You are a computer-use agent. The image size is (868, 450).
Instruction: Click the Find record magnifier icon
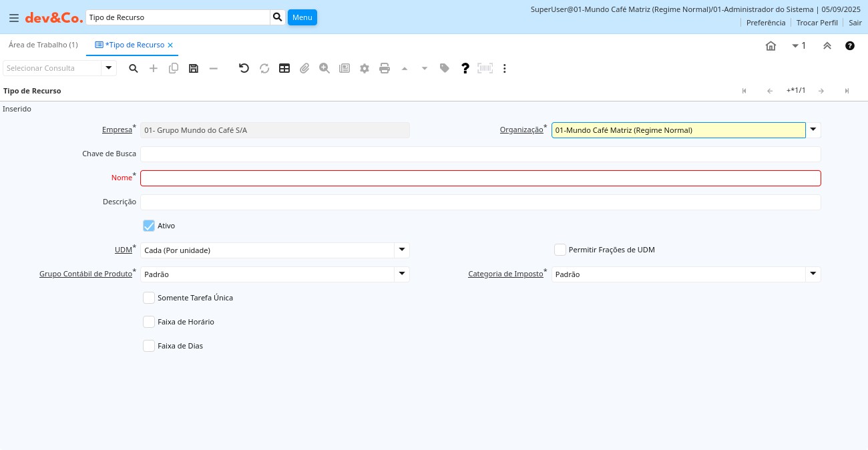click(134, 68)
